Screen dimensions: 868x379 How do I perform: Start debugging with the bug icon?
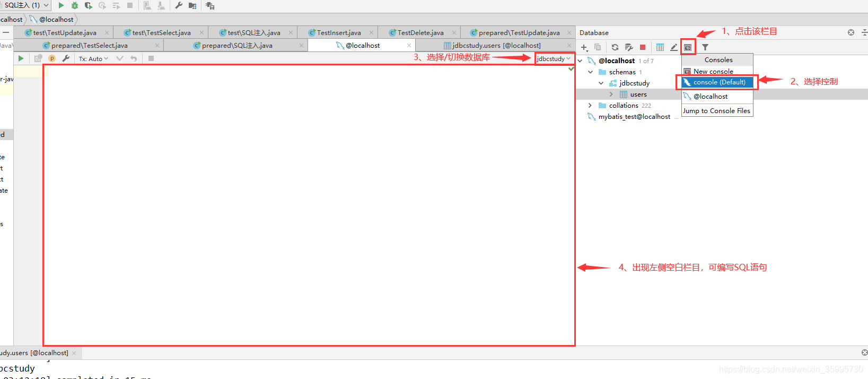(x=75, y=5)
